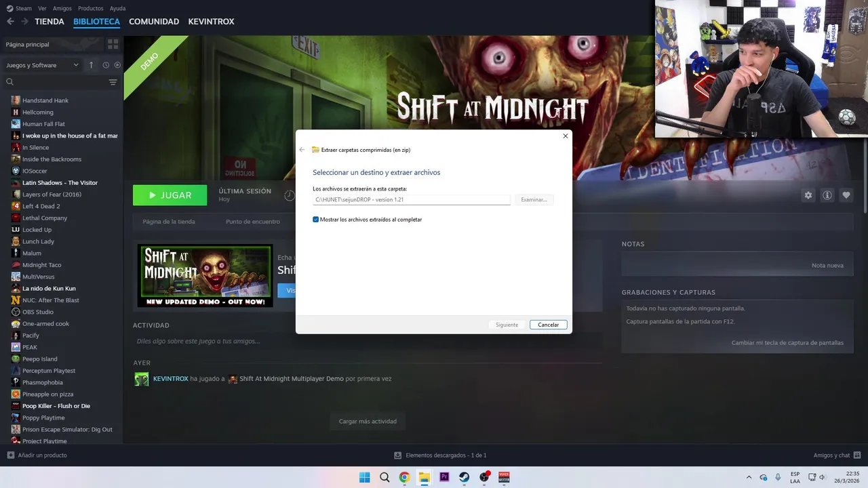Click the library search magnifier icon
868x488 pixels.
pyautogui.click(x=10, y=82)
